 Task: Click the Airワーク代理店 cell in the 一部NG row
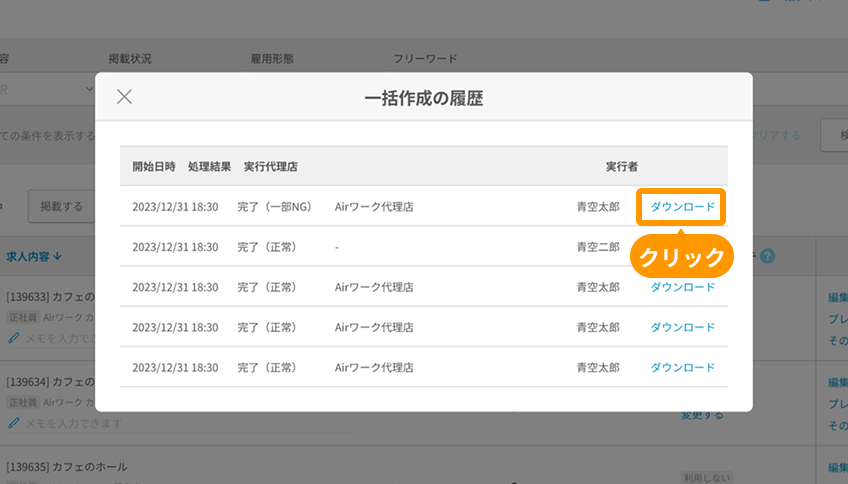click(x=374, y=207)
